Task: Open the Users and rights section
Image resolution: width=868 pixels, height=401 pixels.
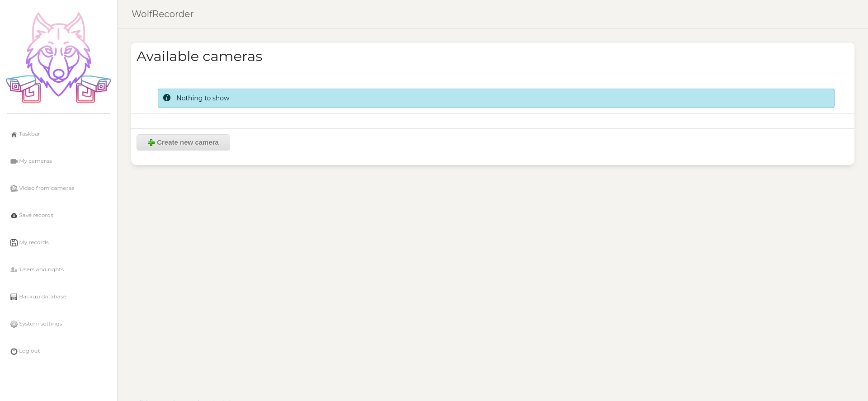Action: click(42, 270)
